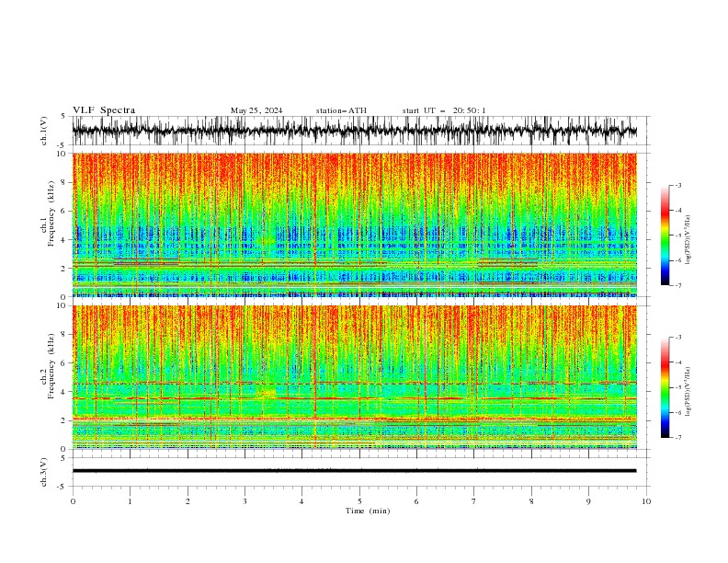Click the ch.2 spectrogram panel
Viewport: 728px width, 563px height.
pyautogui.click(x=354, y=377)
